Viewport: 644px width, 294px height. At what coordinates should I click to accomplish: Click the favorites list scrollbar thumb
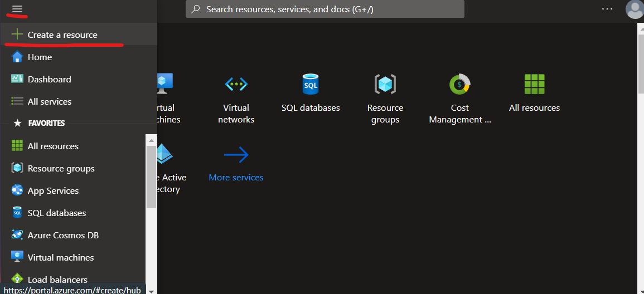pos(152,177)
